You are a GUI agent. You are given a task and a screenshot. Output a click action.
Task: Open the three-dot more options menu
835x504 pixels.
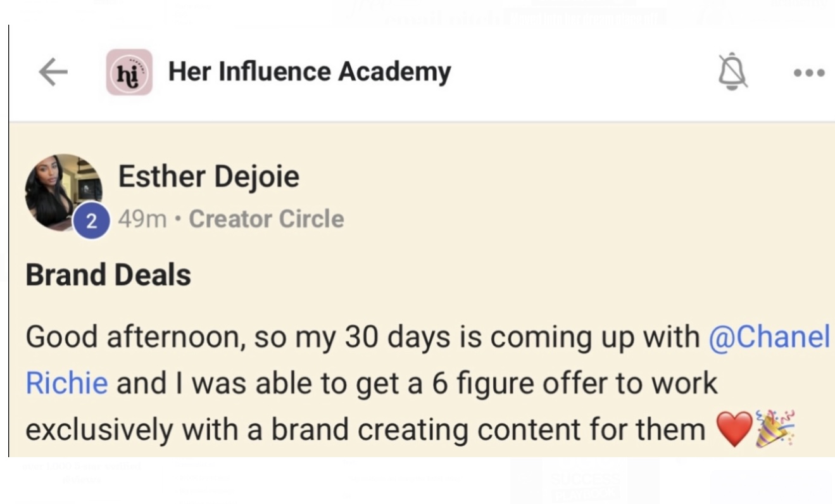click(809, 73)
